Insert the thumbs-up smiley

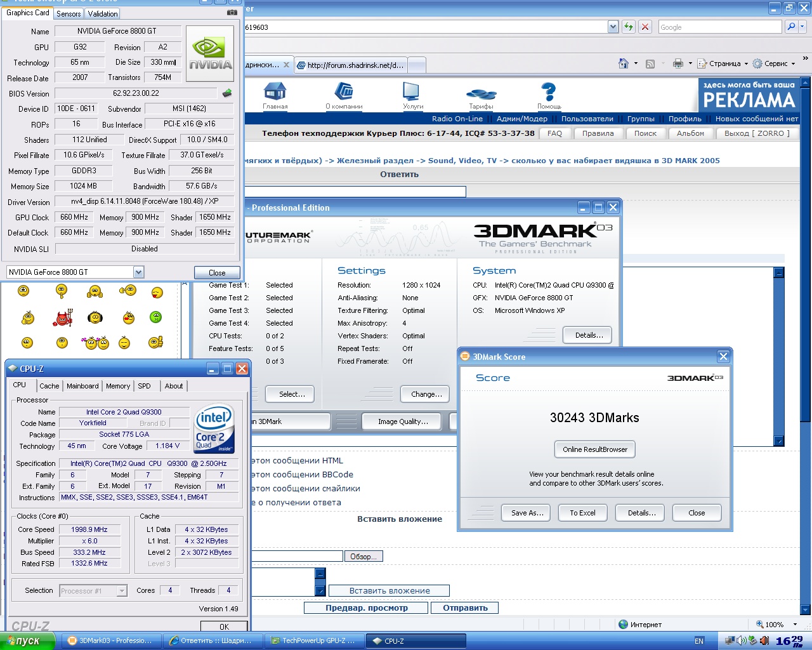tap(156, 343)
